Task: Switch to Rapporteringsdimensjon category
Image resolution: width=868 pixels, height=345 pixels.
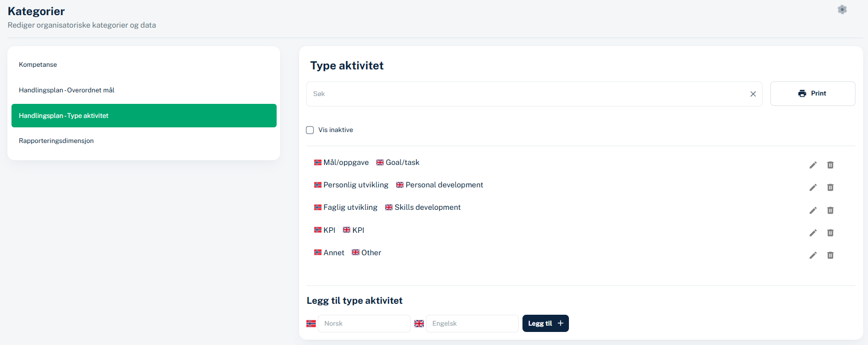Action: coord(56,141)
